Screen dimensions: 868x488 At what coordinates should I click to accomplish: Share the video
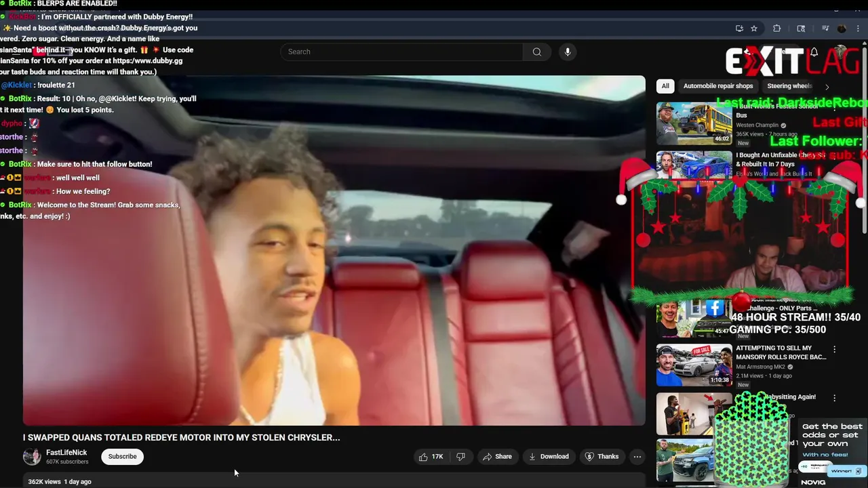click(x=497, y=457)
